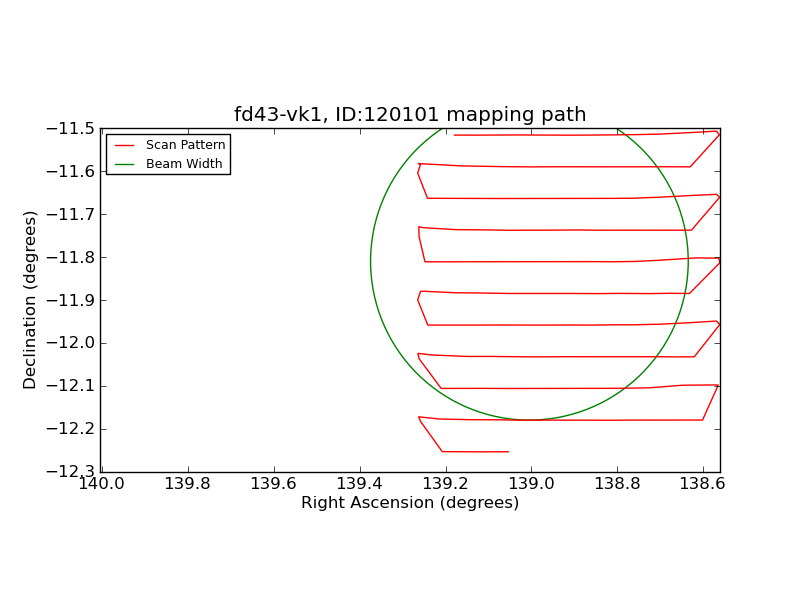Viewport: 800px width, 600px height.
Task: Click the x-axis tick label 138.6
Action: [702, 483]
